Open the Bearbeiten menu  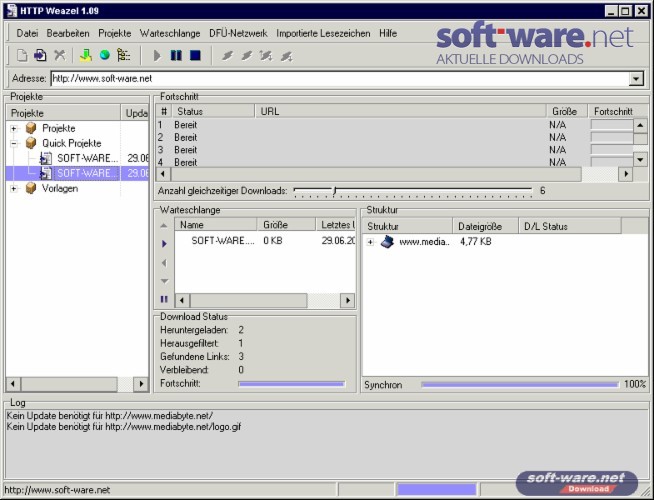[68, 33]
